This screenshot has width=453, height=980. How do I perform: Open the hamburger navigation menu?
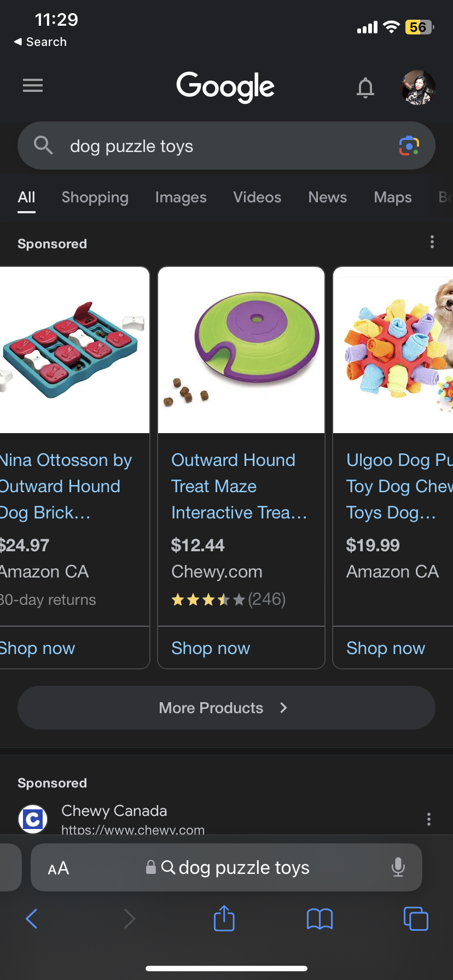point(32,85)
